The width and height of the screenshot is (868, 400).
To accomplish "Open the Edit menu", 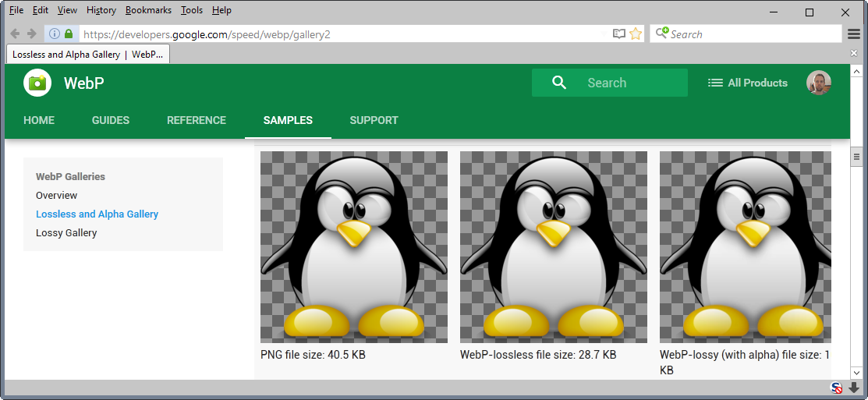I will click(x=41, y=10).
